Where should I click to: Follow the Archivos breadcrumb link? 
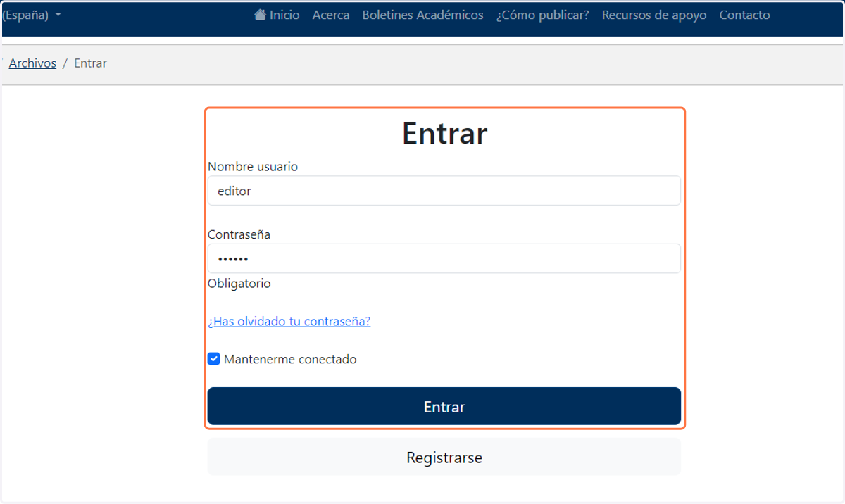click(32, 63)
